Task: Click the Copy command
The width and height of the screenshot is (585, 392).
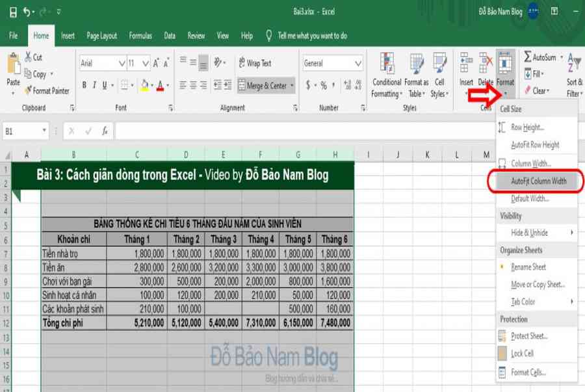Action: click(x=36, y=74)
